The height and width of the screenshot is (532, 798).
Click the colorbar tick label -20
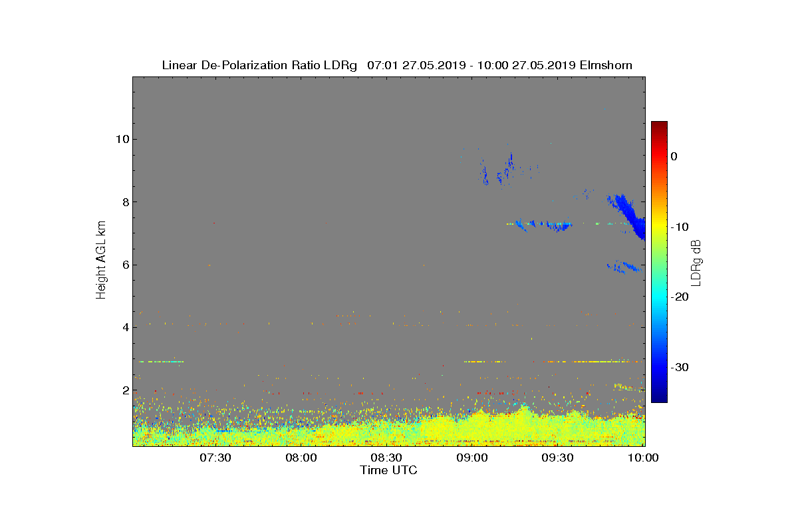[x=679, y=297]
